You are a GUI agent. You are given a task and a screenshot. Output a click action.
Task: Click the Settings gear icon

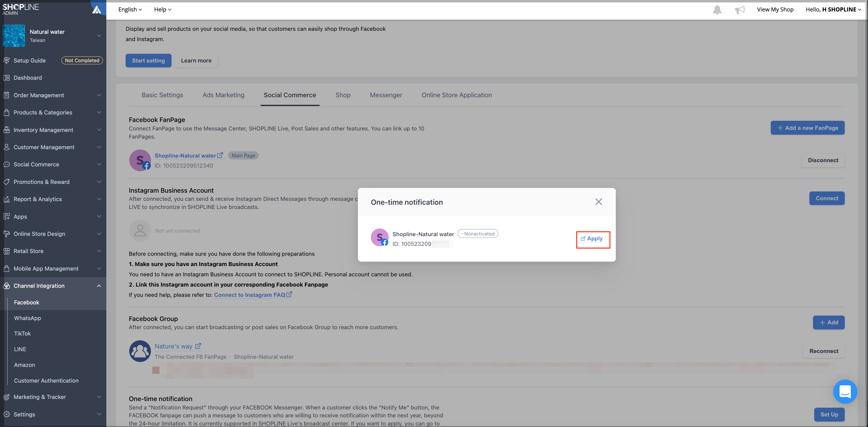6,415
